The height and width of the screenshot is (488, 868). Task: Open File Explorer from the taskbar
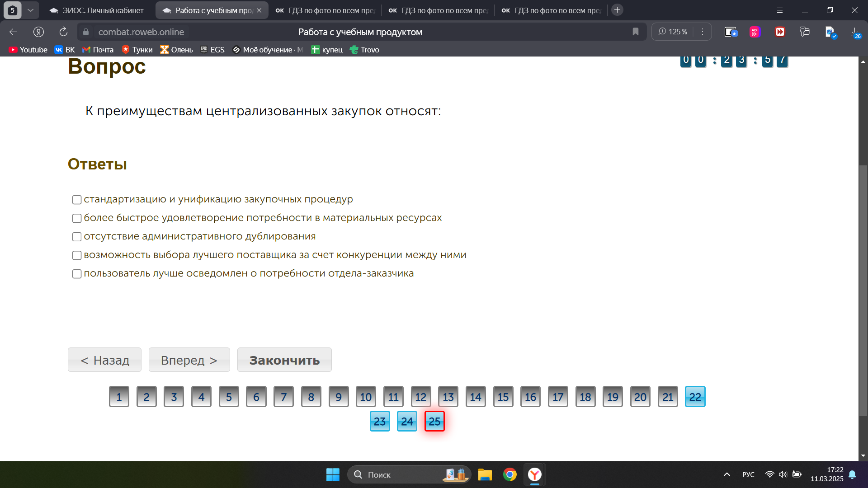[485, 474]
